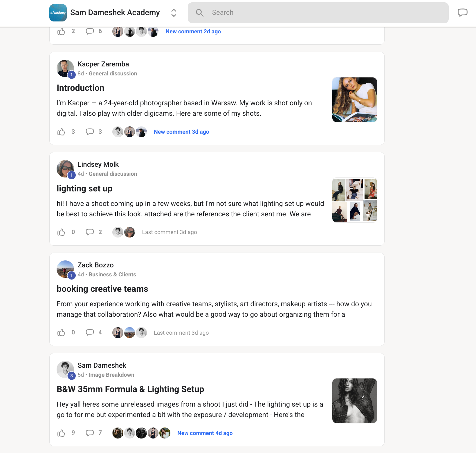Select the General discussion category label
This screenshot has width=476, height=453.
[x=113, y=73]
